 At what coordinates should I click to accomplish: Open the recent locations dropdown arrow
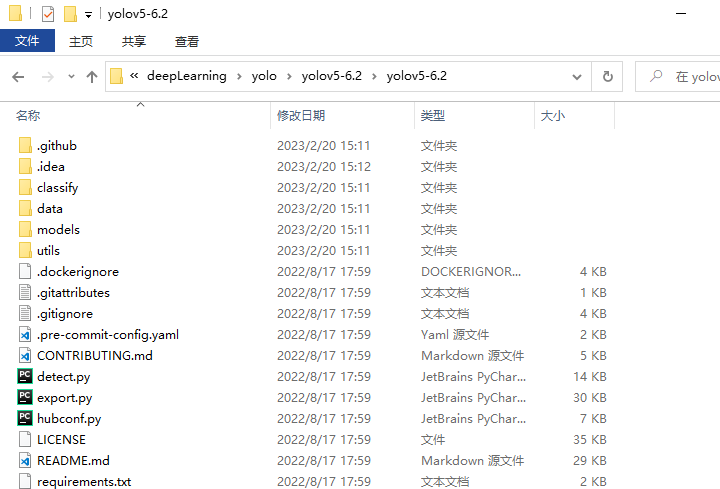71,77
